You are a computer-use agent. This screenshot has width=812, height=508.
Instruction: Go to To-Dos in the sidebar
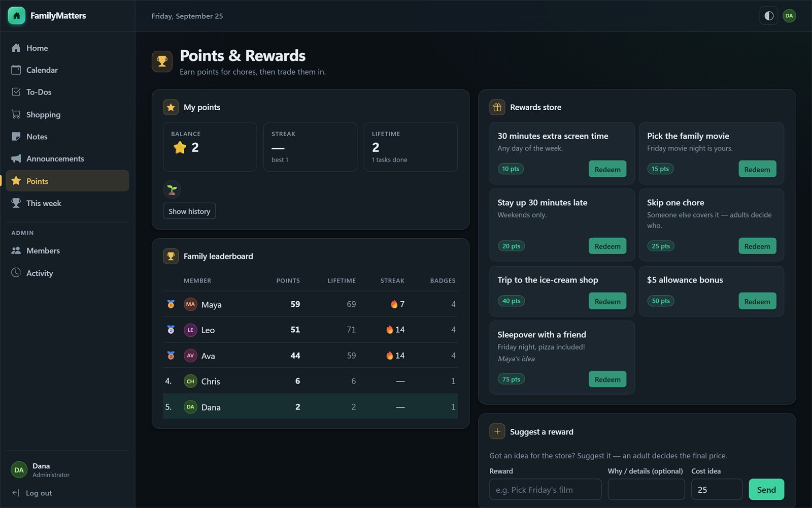pyautogui.click(x=67, y=92)
